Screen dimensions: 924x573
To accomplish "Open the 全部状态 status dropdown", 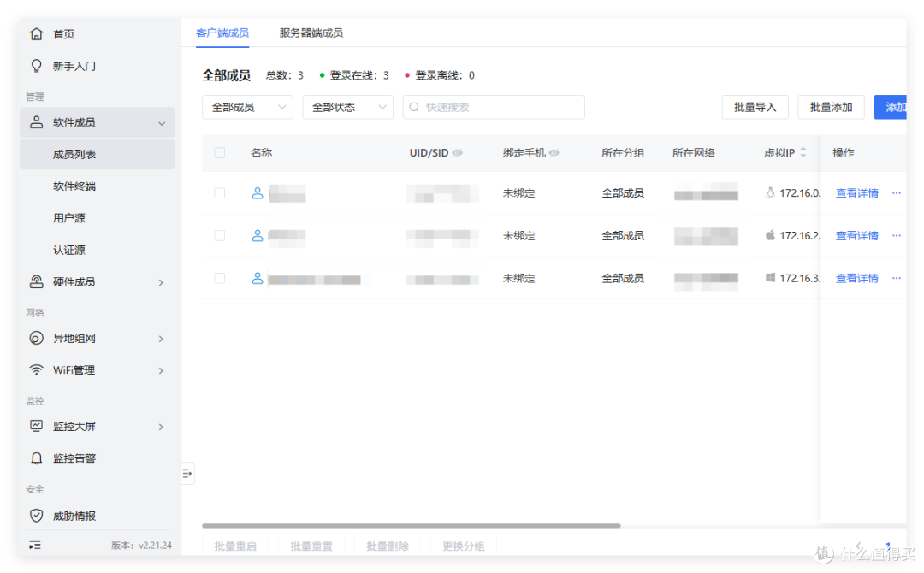I will coord(347,107).
